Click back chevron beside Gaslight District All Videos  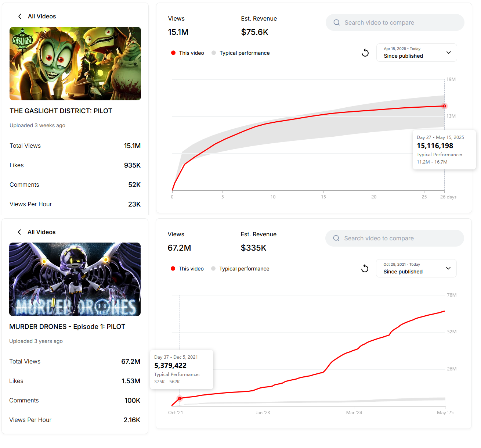coord(20,16)
